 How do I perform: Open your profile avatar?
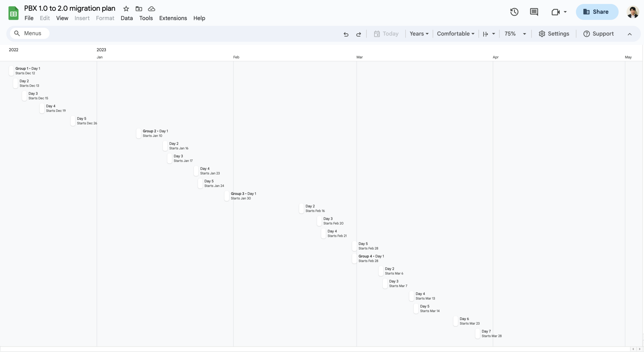[x=633, y=12]
